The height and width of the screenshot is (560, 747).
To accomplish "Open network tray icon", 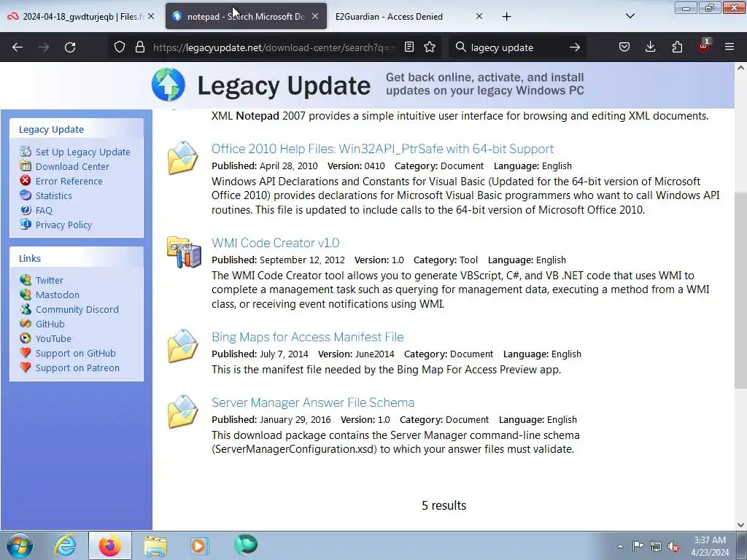I will [x=656, y=546].
